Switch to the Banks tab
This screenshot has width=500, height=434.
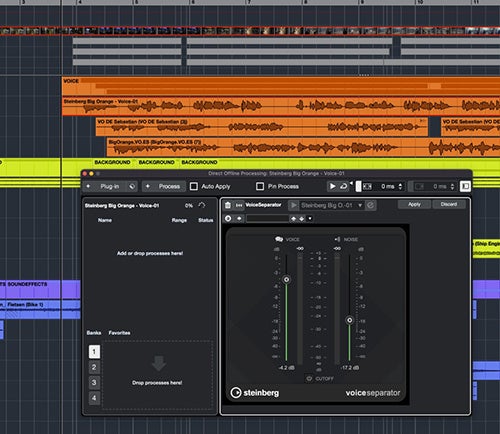point(94,333)
